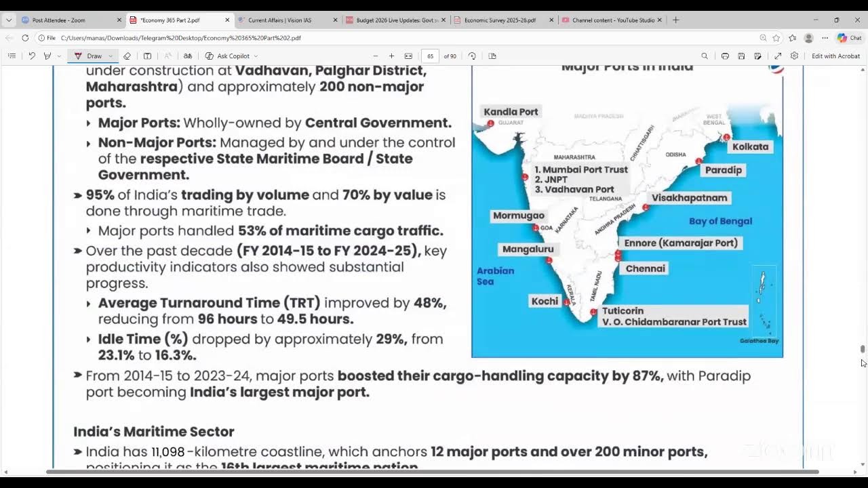Activate the Draw tool
The height and width of the screenshot is (488, 868).
[x=89, y=56]
